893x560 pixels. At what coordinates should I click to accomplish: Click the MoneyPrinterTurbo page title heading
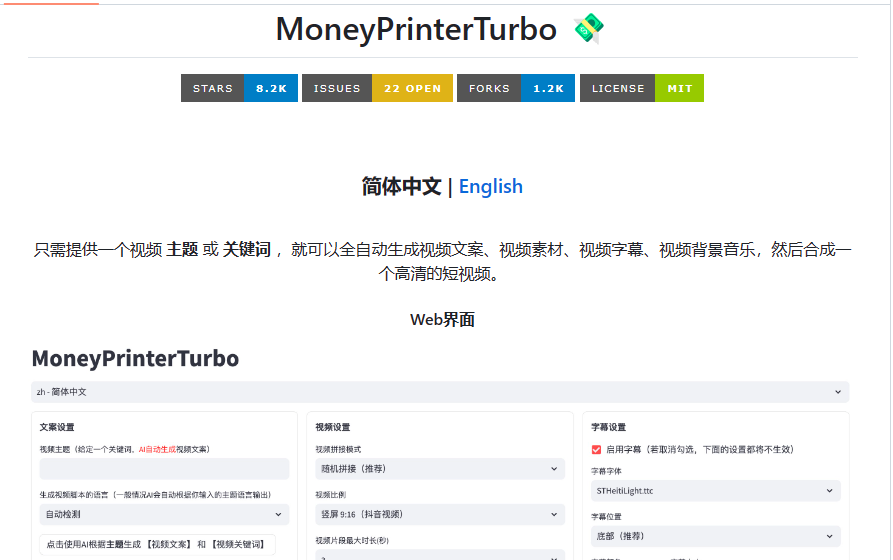coord(416,29)
